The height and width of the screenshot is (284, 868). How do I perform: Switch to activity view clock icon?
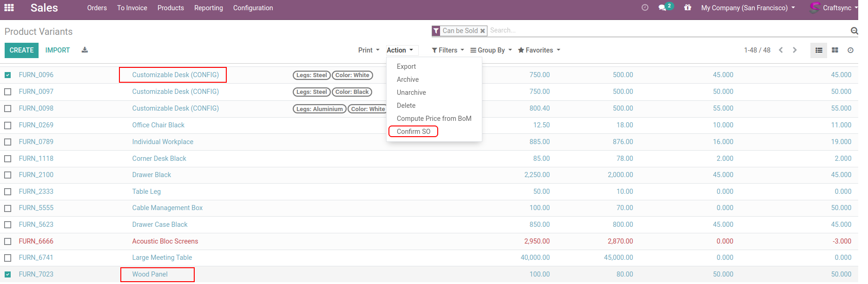850,50
